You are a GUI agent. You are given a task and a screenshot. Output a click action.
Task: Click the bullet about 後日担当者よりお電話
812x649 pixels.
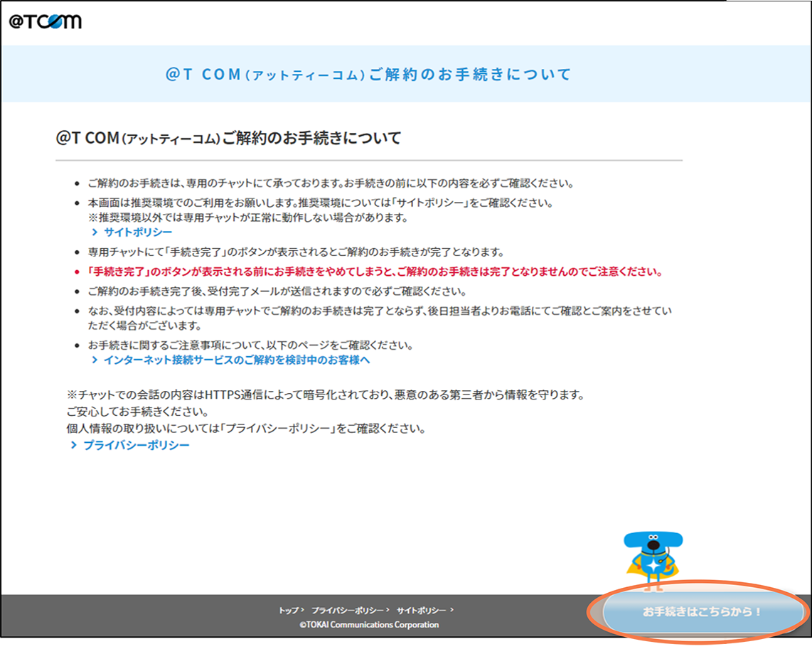click(380, 318)
